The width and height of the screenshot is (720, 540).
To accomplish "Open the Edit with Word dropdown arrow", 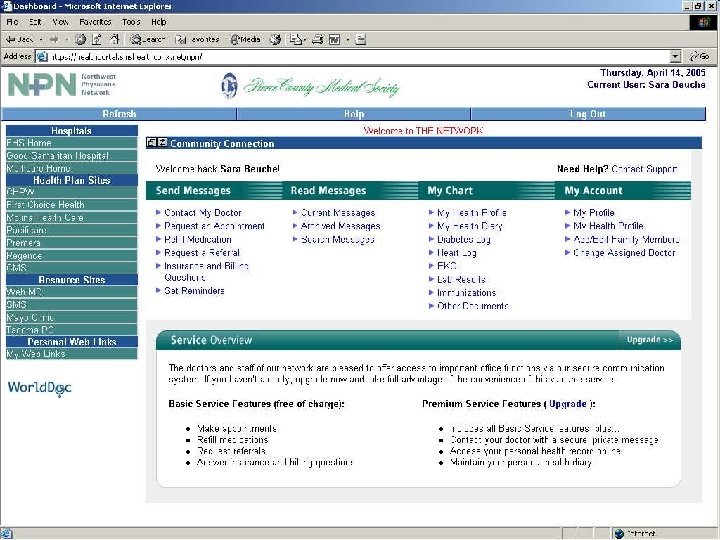I will (348, 40).
